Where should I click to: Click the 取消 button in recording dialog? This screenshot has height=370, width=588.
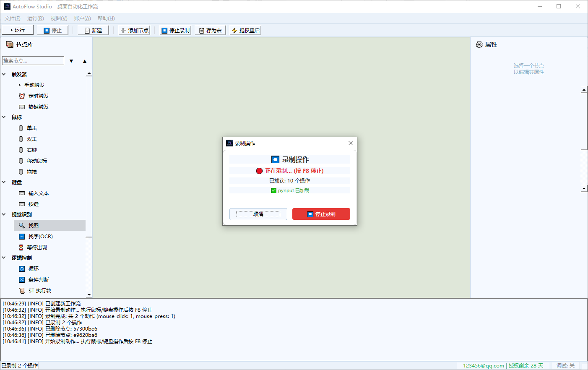[x=258, y=214]
